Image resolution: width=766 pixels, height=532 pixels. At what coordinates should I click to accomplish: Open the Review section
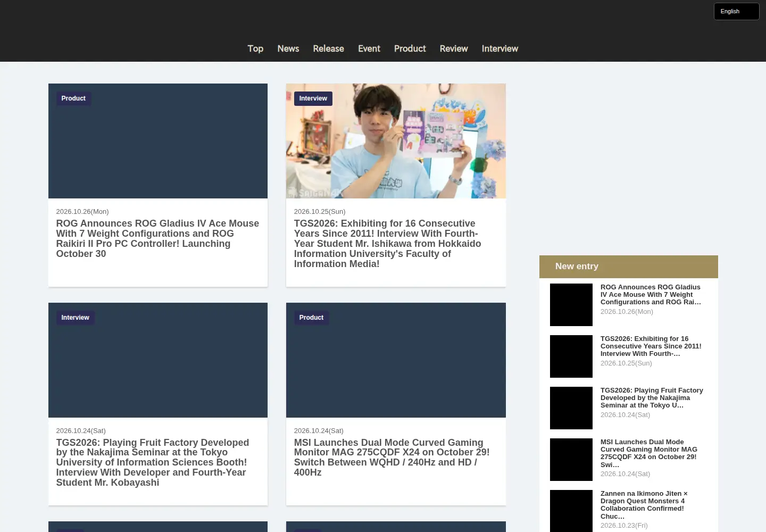pyautogui.click(x=454, y=48)
